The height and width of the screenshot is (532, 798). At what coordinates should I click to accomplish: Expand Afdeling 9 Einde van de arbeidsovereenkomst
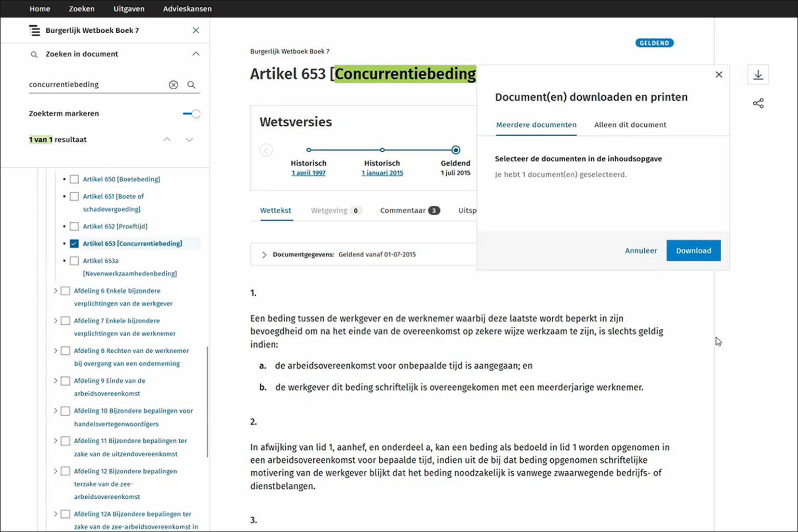click(56, 381)
